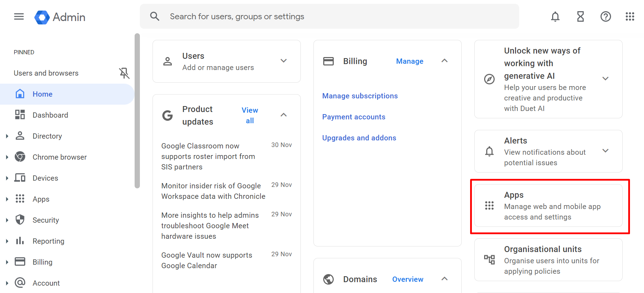Expand the Reporting tree arrow

[7, 241]
